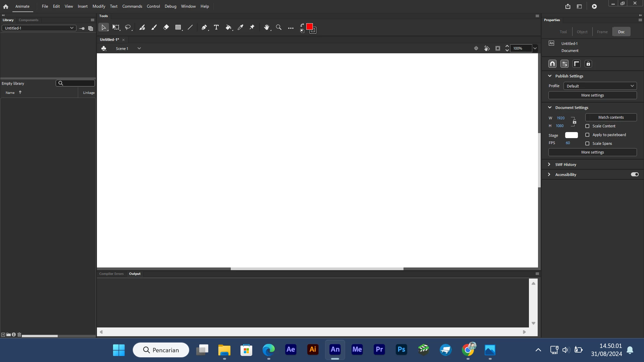Select the Eyedropper tool

(x=240, y=27)
